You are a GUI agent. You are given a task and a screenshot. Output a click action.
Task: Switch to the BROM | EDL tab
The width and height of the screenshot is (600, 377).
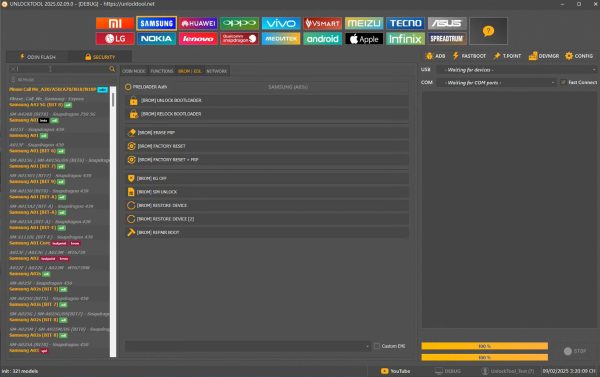pos(190,71)
